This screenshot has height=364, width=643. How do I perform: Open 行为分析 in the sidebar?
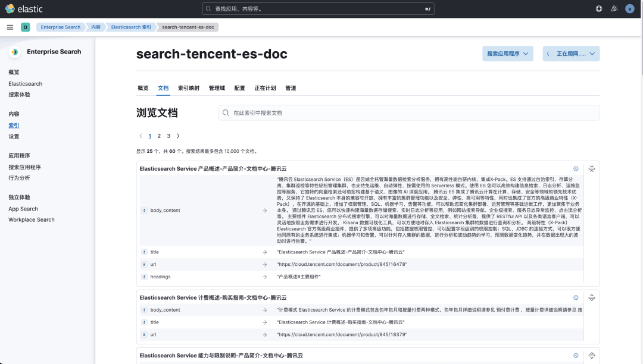pos(19,178)
